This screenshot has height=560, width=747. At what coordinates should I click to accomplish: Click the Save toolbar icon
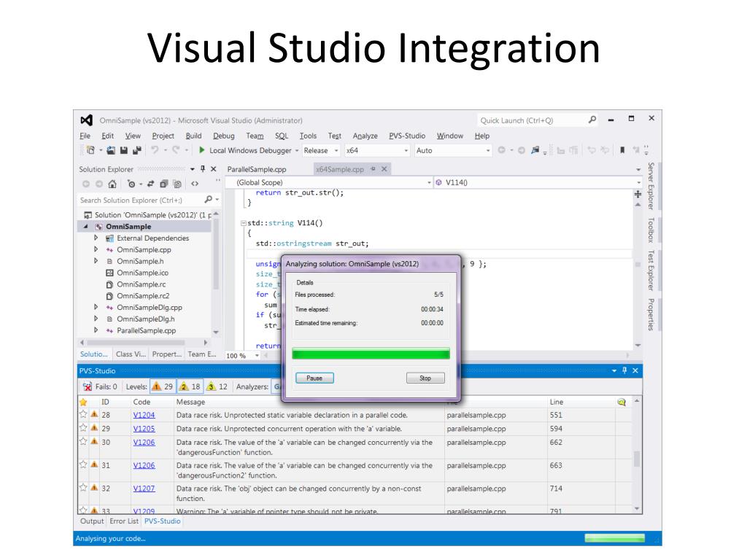[124, 150]
